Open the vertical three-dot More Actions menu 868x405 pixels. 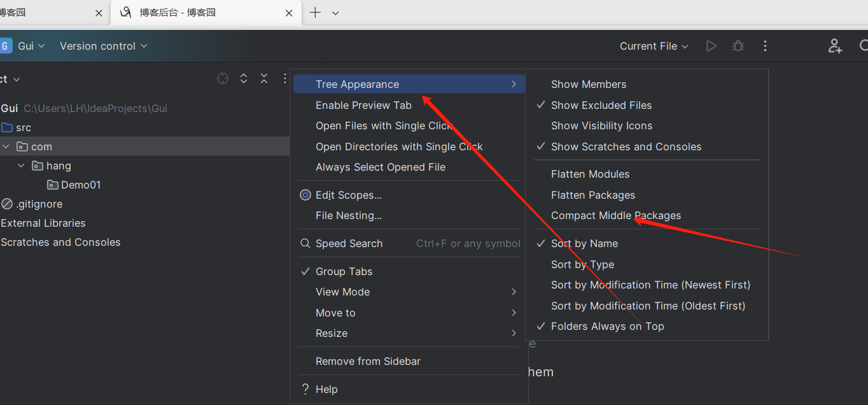click(x=765, y=46)
